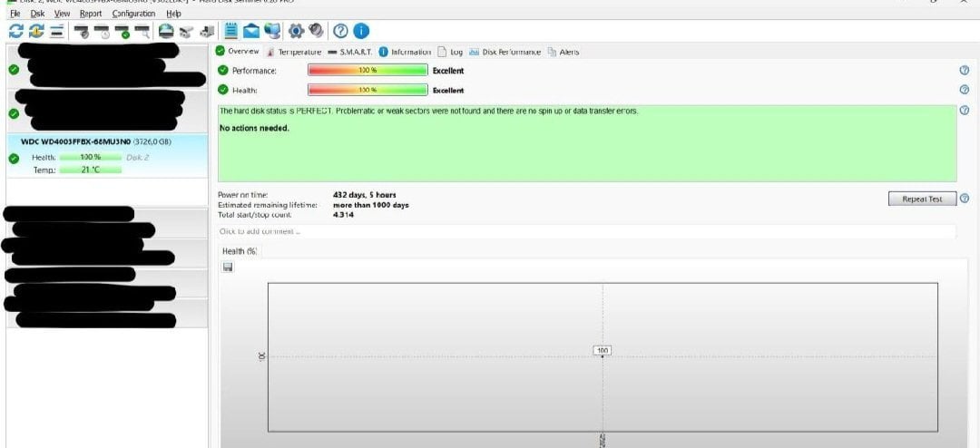Open the Report menu

click(91, 13)
